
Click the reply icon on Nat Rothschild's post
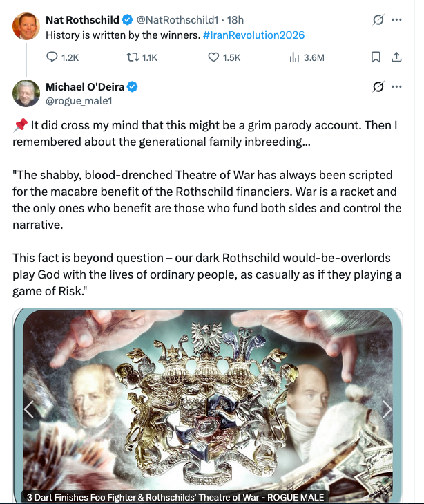coord(52,58)
